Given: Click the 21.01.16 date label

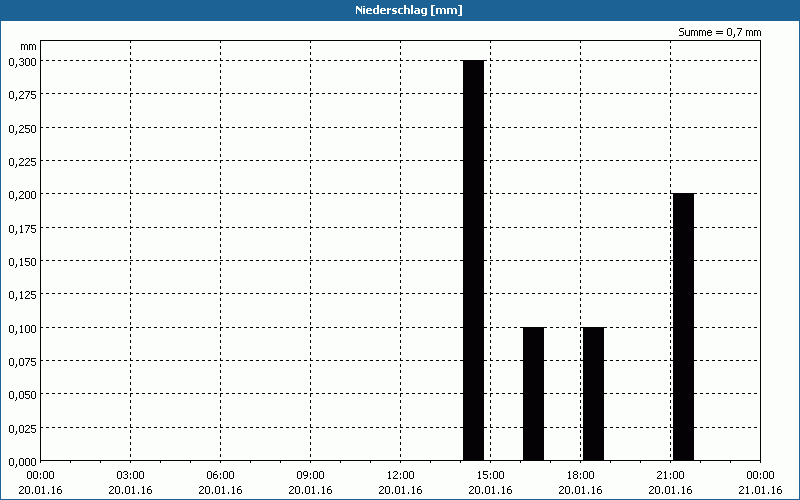Looking at the screenshot, I should coord(760,490).
